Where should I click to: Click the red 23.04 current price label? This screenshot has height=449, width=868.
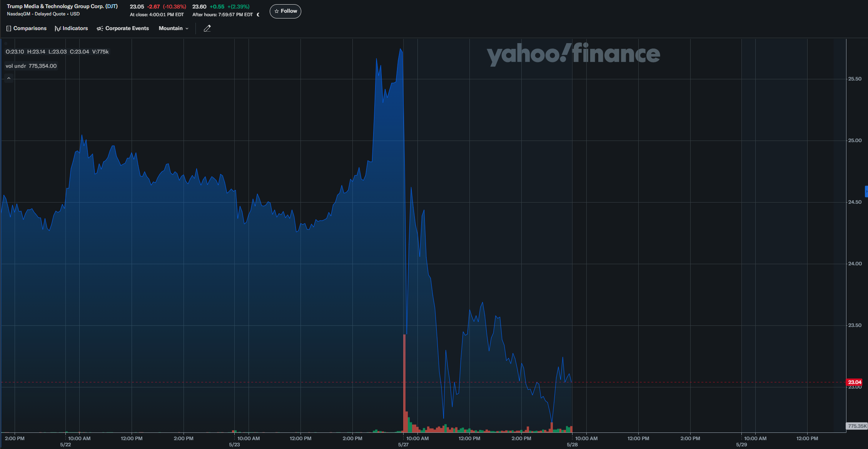tap(854, 382)
